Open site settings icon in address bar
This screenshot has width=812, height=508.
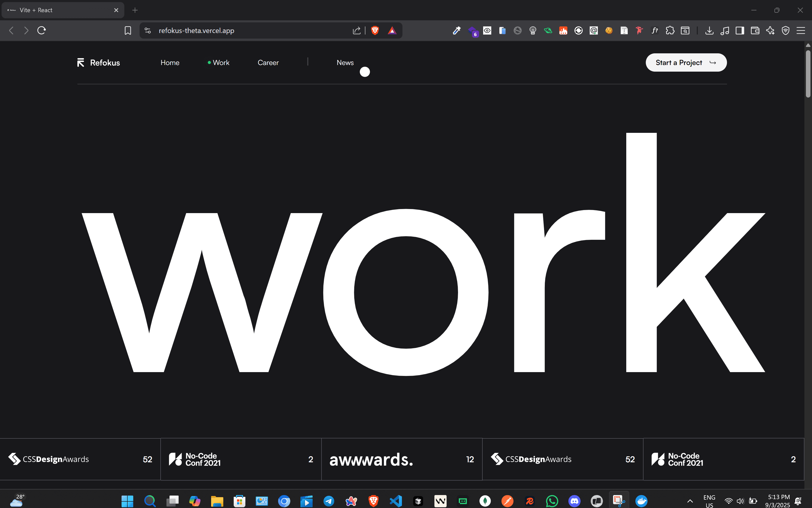click(148, 30)
